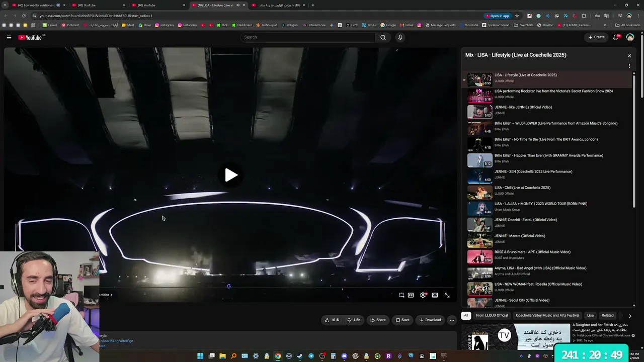
Task: Toggle closed captions on the player
Action: coord(411,295)
